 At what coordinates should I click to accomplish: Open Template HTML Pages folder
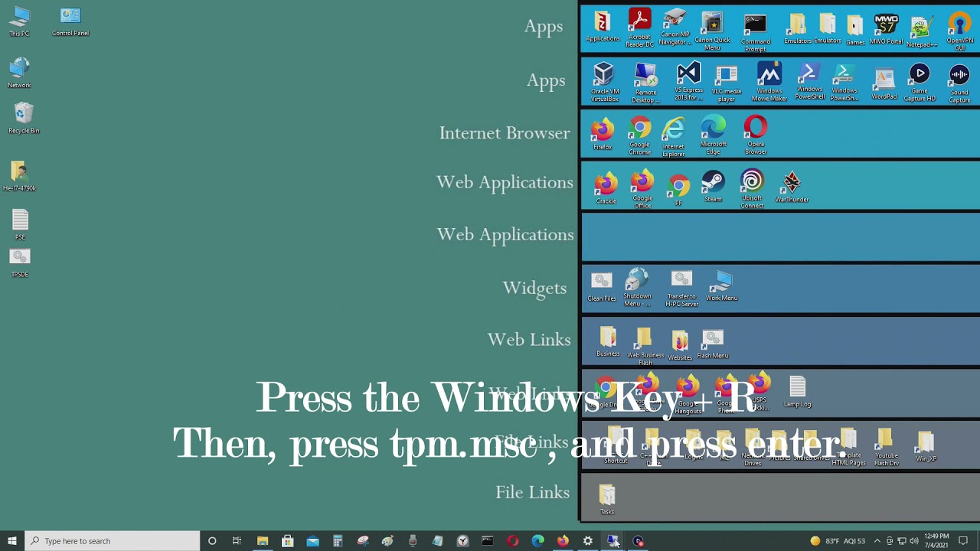pos(848,448)
